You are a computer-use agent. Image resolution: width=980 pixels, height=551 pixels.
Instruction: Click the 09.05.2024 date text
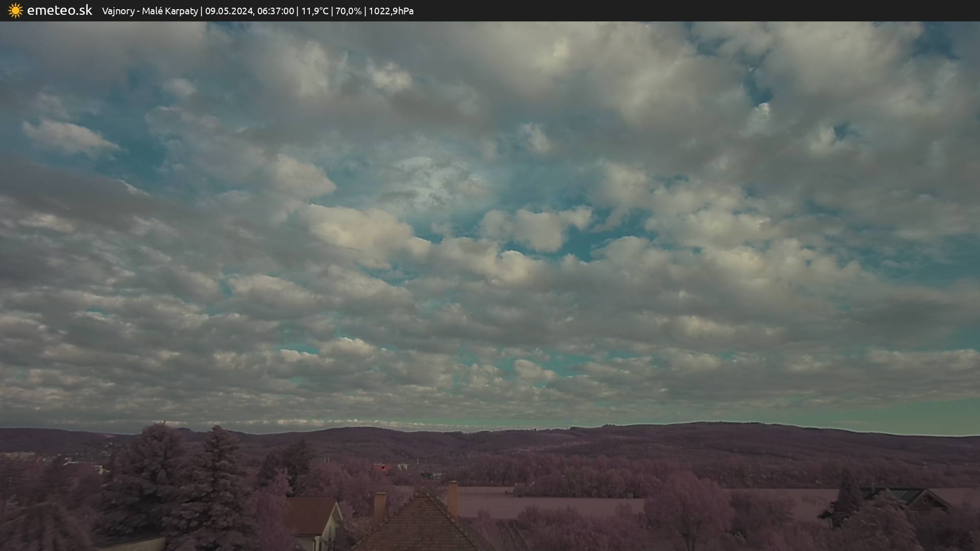pyautogui.click(x=229, y=11)
